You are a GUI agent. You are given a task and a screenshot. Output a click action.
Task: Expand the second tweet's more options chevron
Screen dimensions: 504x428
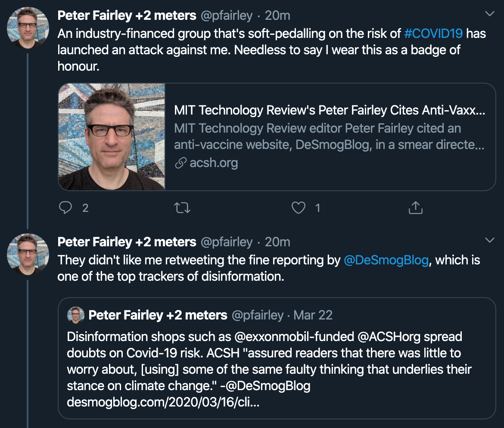(490, 240)
